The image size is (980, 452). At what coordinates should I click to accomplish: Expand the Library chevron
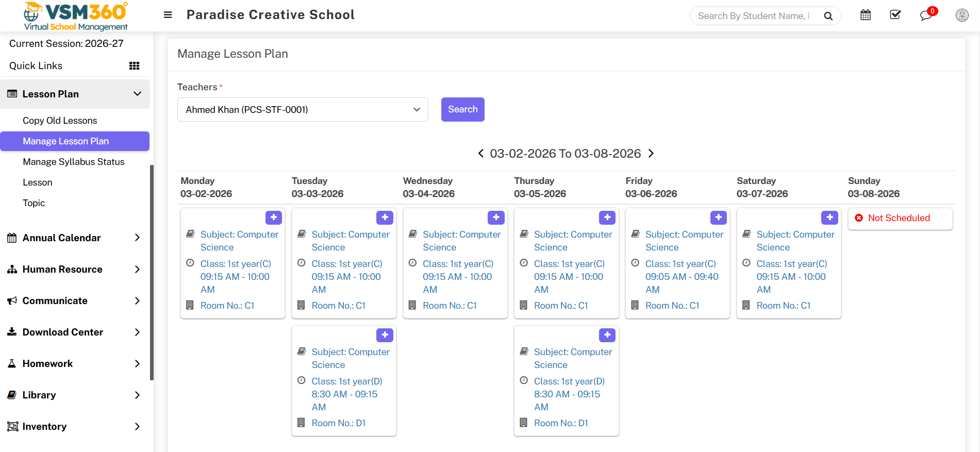[x=137, y=395]
